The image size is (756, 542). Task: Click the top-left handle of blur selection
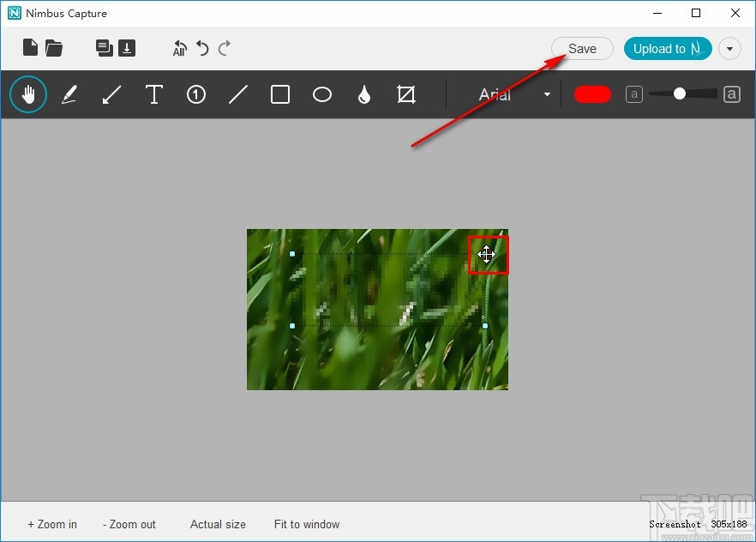pyautogui.click(x=292, y=254)
